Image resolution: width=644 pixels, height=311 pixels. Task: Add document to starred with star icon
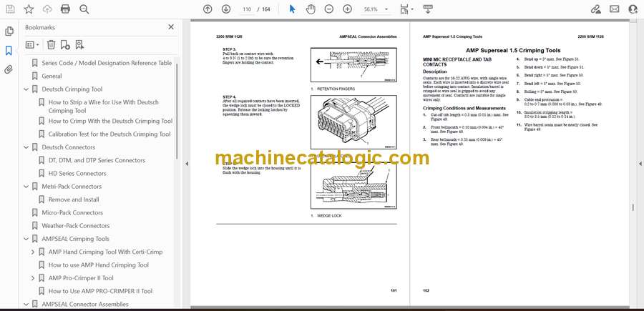[x=29, y=9]
